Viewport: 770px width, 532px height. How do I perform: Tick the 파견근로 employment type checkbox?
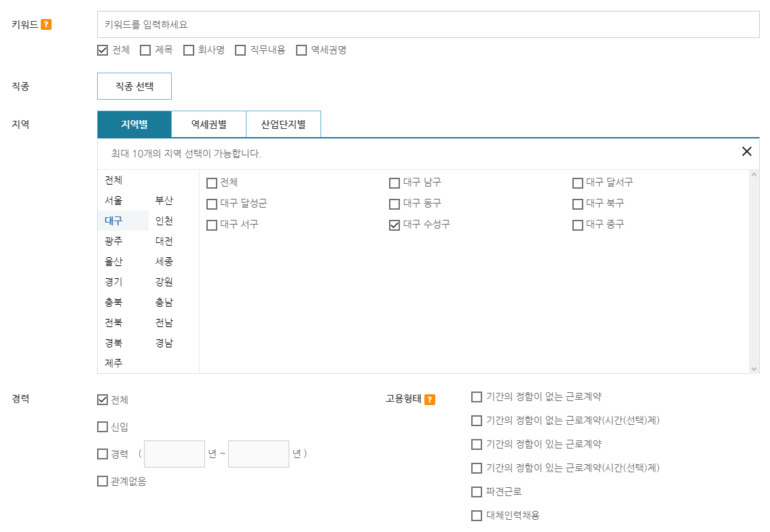pyautogui.click(x=477, y=492)
